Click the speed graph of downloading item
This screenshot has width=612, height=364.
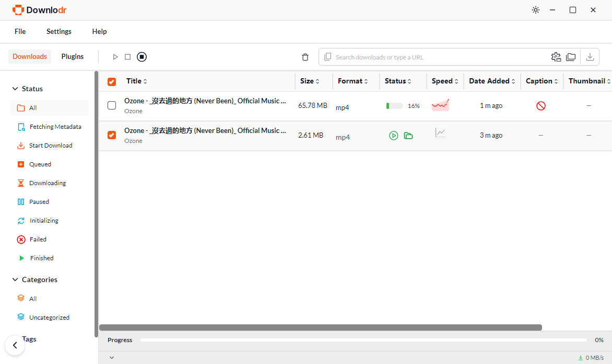coord(440,105)
